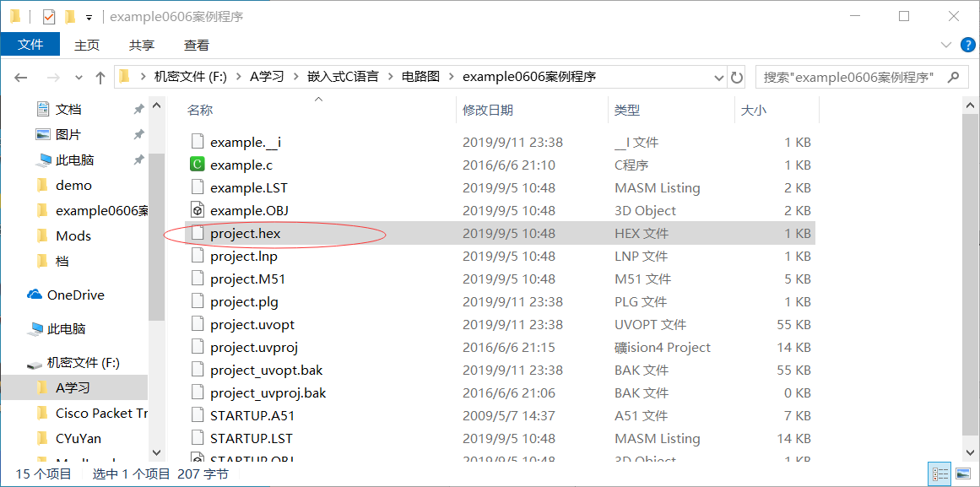Switch to details view icon in status bar
Viewport: 980px width, 487px height.
point(938,474)
